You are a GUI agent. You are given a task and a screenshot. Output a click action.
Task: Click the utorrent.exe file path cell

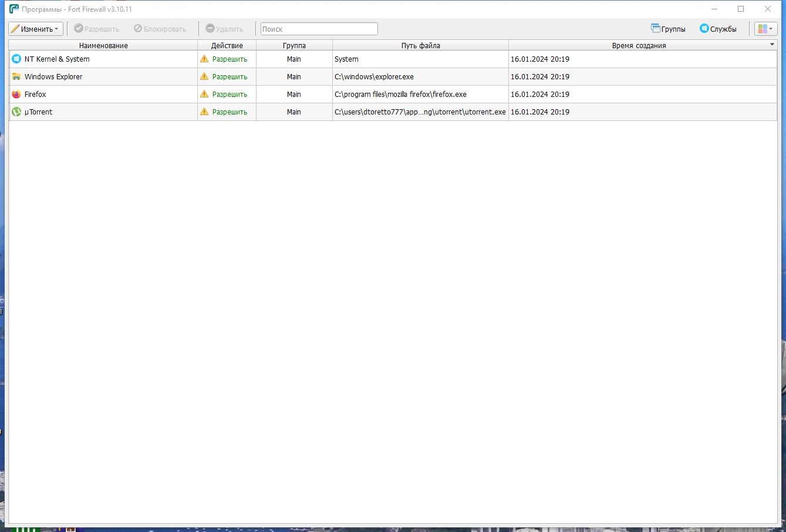(x=421, y=112)
